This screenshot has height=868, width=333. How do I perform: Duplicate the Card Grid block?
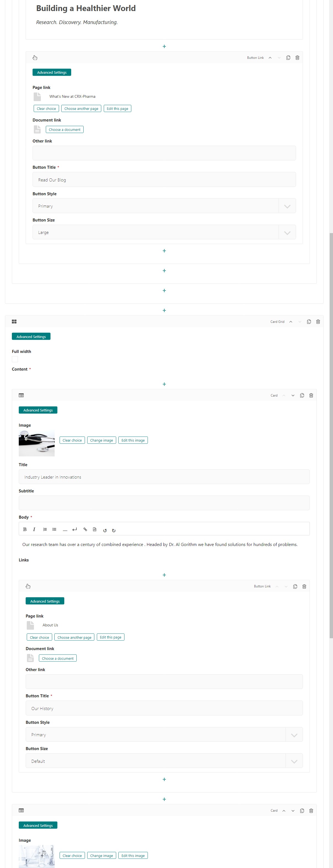coord(309,321)
